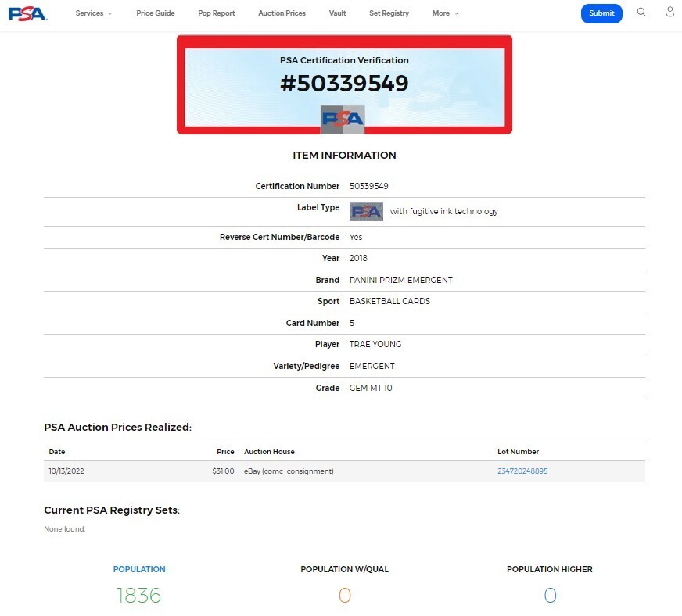Go to Pop Report
This screenshot has width=682, height=616.
pyautogui.click(x=216, y=13)
